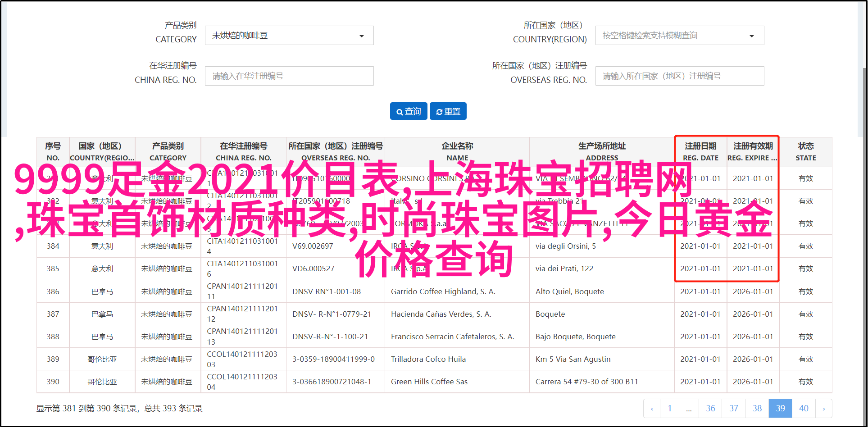Click the 生产场所地址 ADDRESS column header
The image size is (868, 428).
[602, 152]
